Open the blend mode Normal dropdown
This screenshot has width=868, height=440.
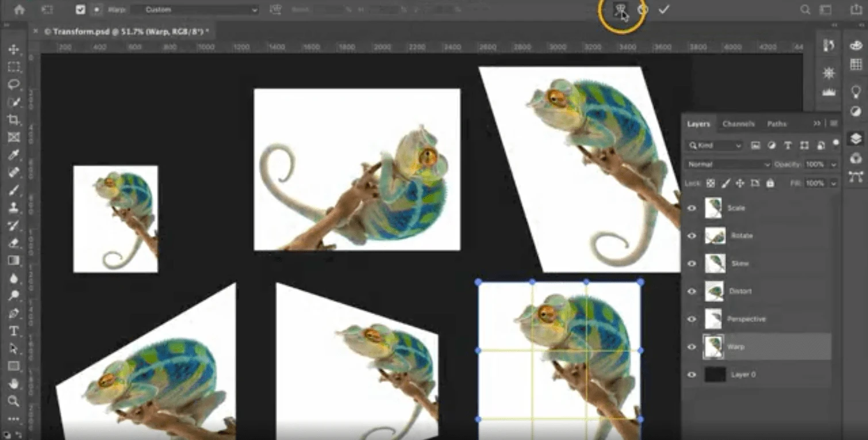click(x=728, y=164)
